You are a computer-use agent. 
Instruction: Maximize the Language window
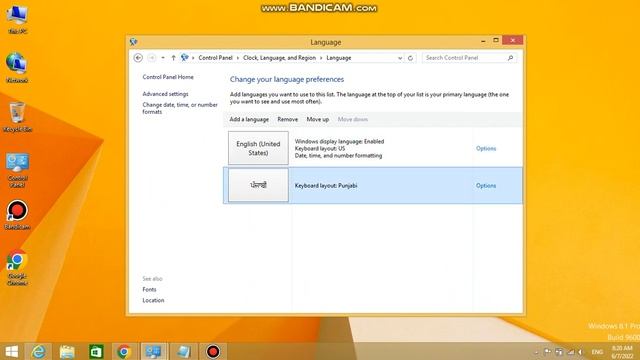point(496,40)
